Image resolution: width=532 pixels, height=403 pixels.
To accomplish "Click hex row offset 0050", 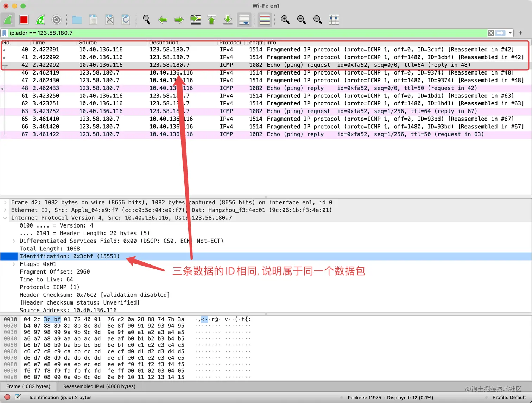I will [x=11, y=345].
